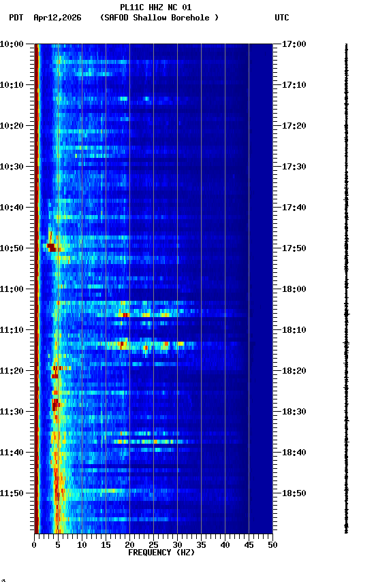
Task: Click the 18:50 UTC time label
Action: coord(294,494)
